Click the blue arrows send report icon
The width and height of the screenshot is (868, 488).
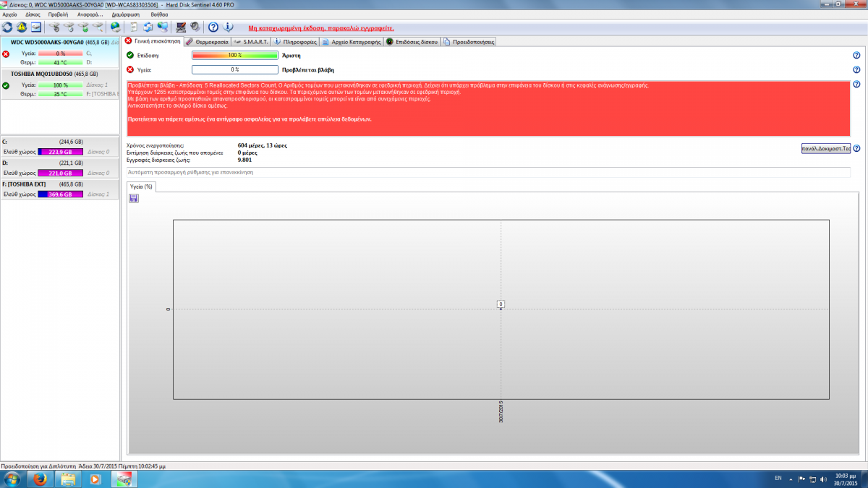(148, 27)
